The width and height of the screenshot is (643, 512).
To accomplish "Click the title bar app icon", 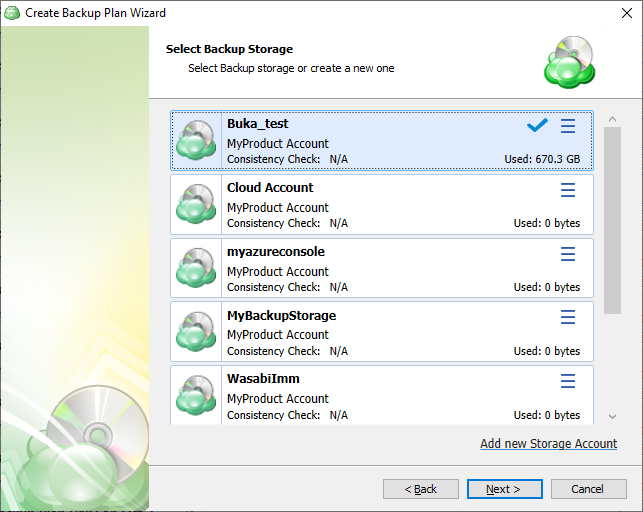I will [12, 13].
